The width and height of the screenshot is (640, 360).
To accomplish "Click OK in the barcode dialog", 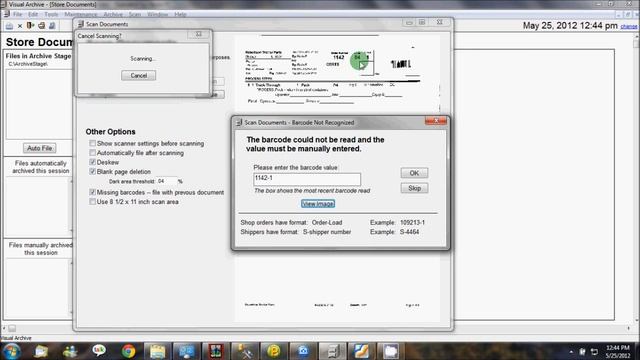I will [x=414, y=173].
